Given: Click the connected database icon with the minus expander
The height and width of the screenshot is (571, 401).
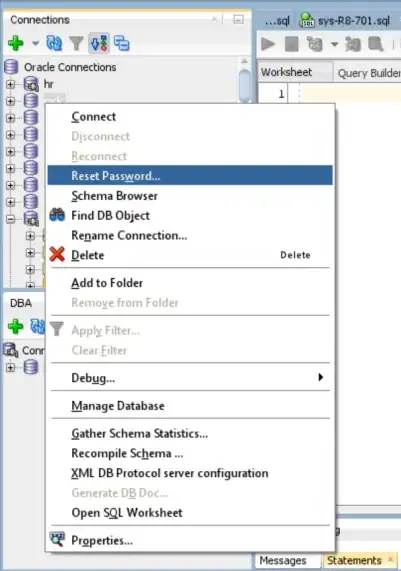Looking at the screenshot, I should (31, 219).
